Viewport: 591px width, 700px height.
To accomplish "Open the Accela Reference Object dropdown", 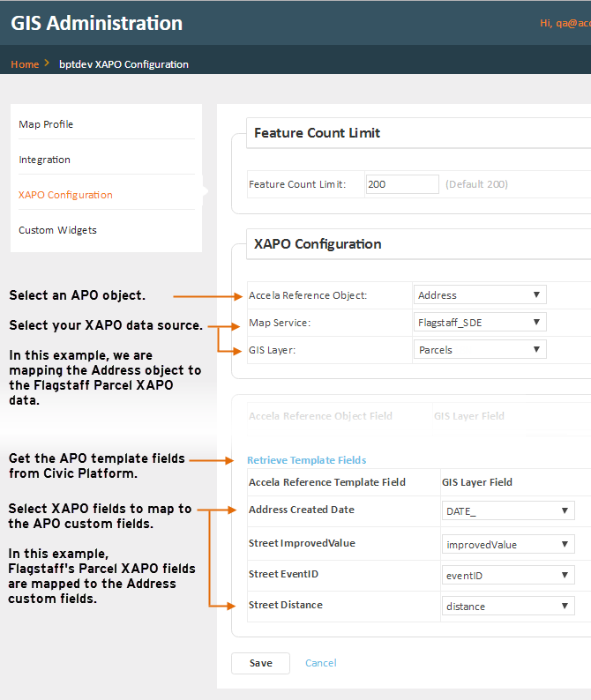I will (480, 295).
